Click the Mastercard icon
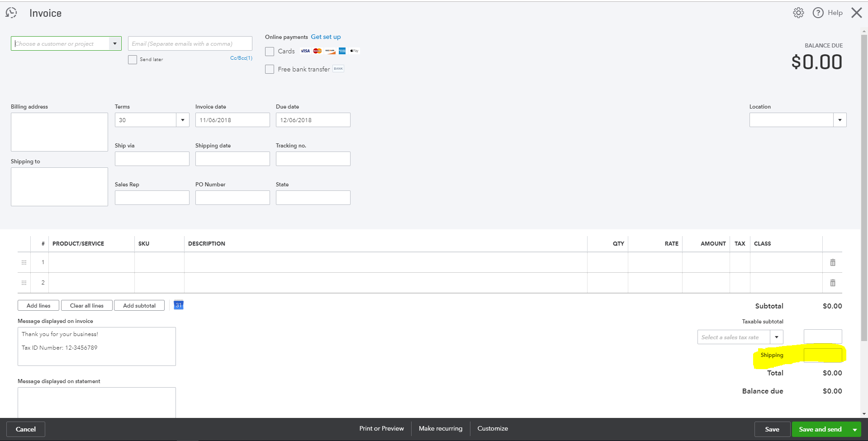 [x=317, y=51]
